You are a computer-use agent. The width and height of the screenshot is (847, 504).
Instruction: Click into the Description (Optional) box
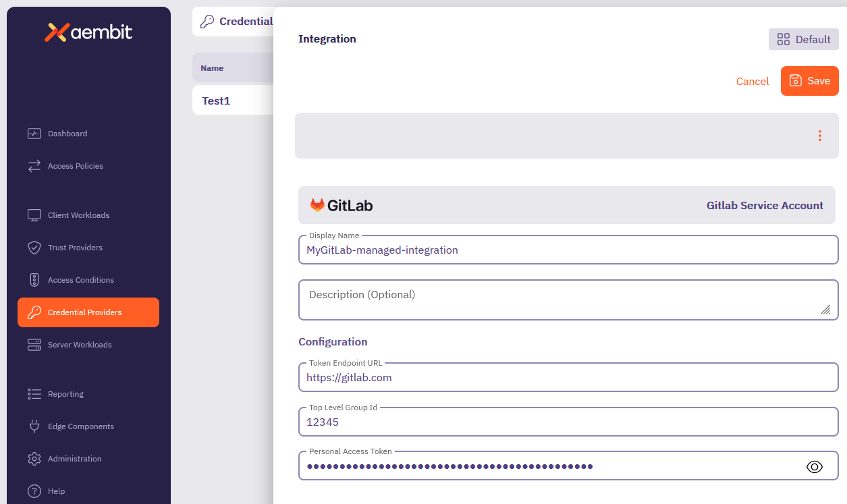coord(568,300)
